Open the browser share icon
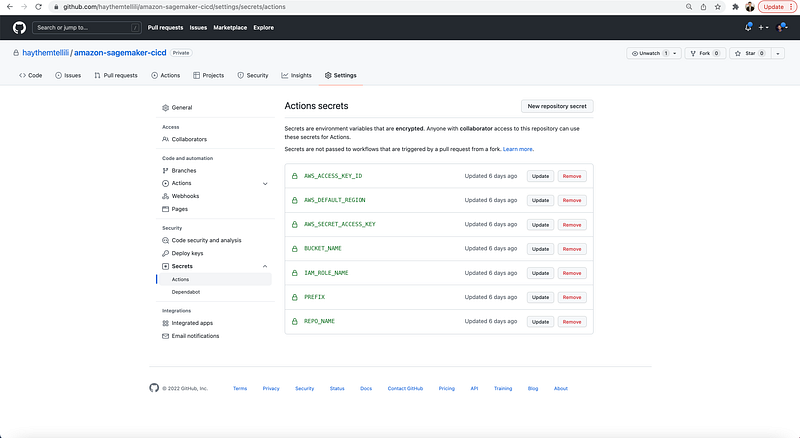This screenshot has width=800, height=438. 704,7
